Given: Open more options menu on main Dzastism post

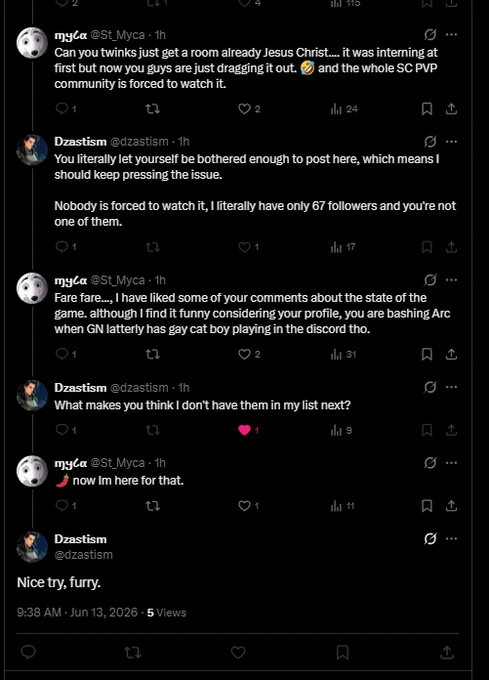Looking at the screenshot, I should [x=451, y=539].
